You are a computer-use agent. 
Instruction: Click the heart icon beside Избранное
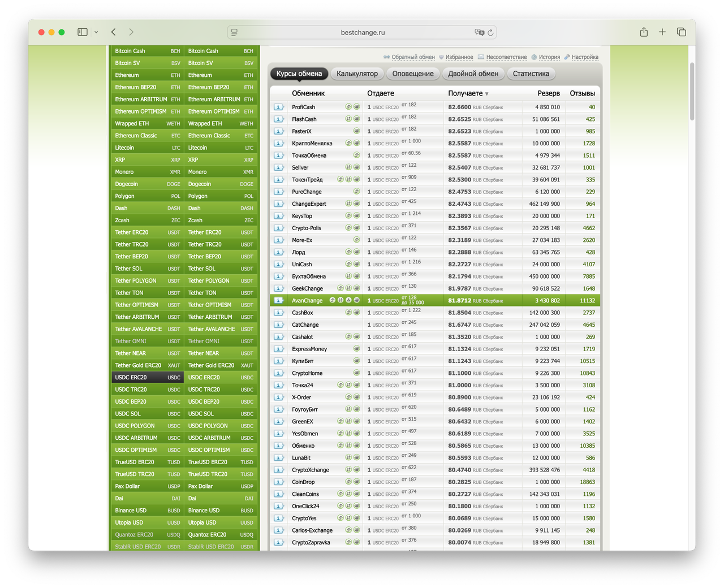(441, 57)
